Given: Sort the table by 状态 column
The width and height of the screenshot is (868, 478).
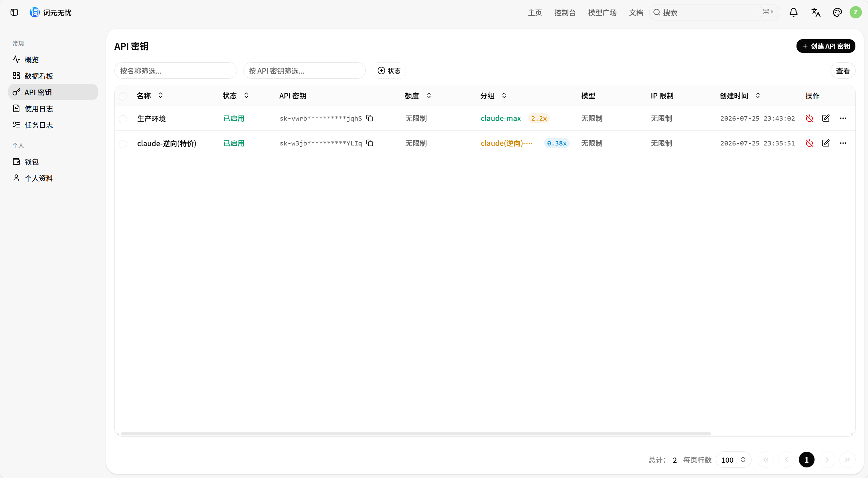Looking at the screenshot, I should tap(236, 96).
